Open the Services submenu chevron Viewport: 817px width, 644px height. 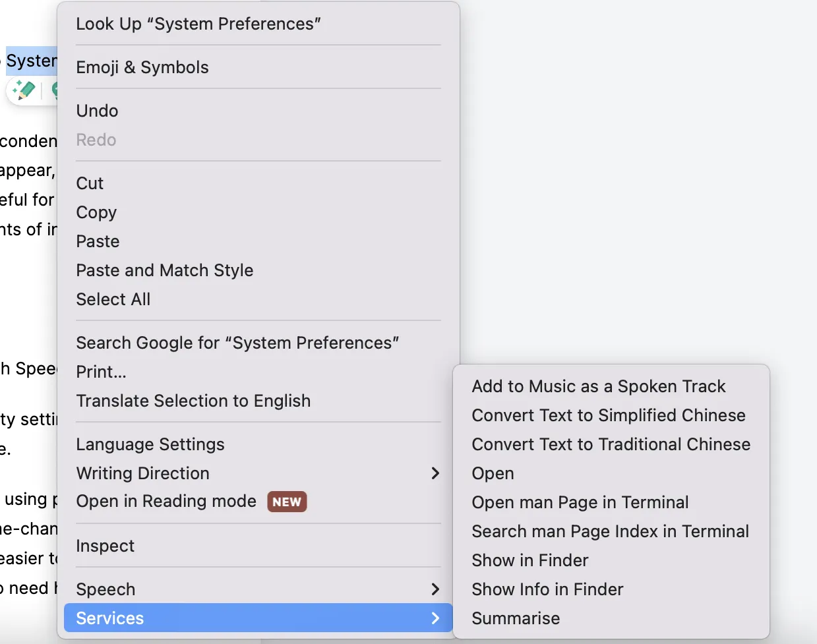tap(435, 618)
